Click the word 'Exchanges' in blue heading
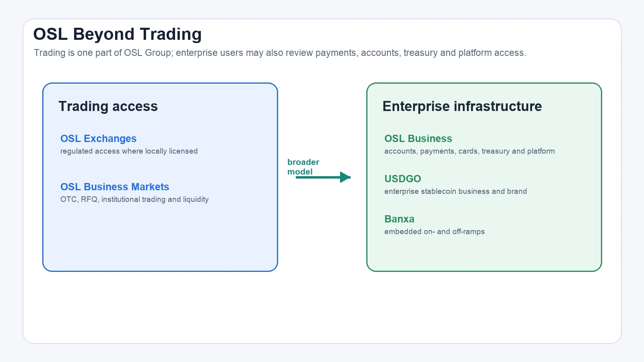Screen dimensions: 644x362 (x=110, y=138)
